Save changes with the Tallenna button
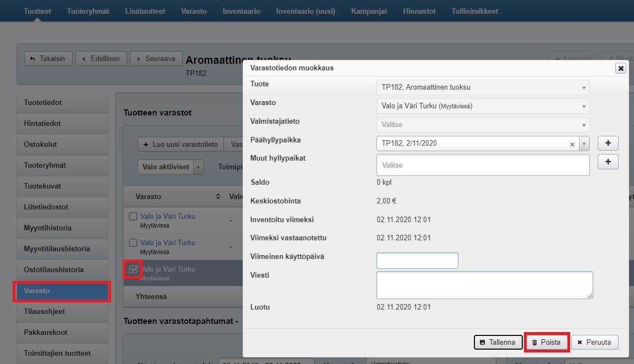This screenshot has width=634, height=364. tap(498, 342)
